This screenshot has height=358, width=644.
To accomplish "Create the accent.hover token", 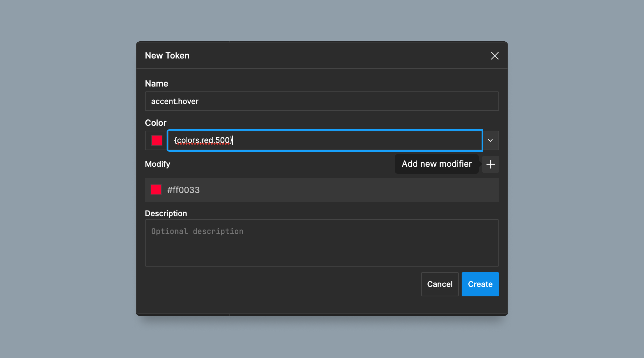I will click(x=480, y=284).
